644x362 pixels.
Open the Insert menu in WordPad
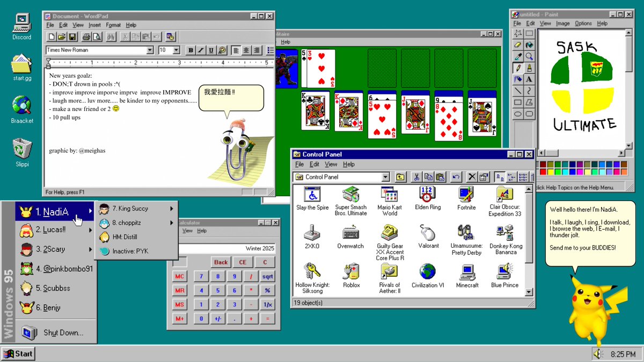94,25
